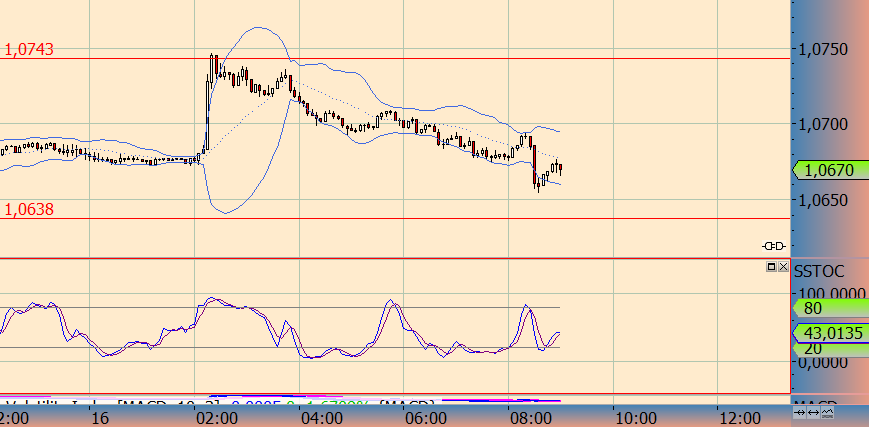This screenshot has height=427, width=869.
Task: Click the 1,0650 price axis label
Action: (823, 200)
